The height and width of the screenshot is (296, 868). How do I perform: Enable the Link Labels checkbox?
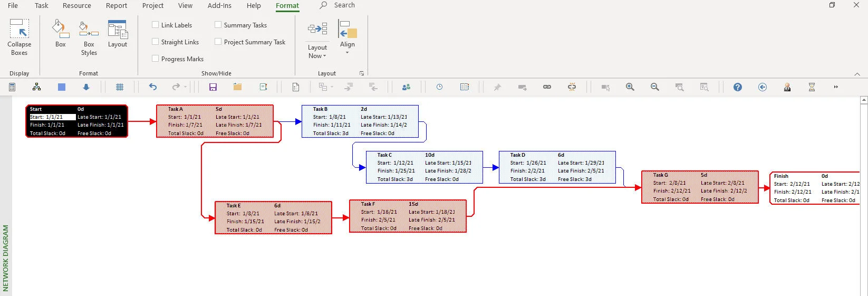(x=156, y=25)
